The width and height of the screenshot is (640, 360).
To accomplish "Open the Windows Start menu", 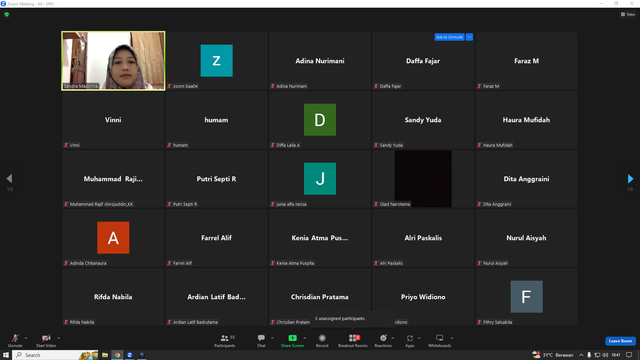I will point(6,355).
